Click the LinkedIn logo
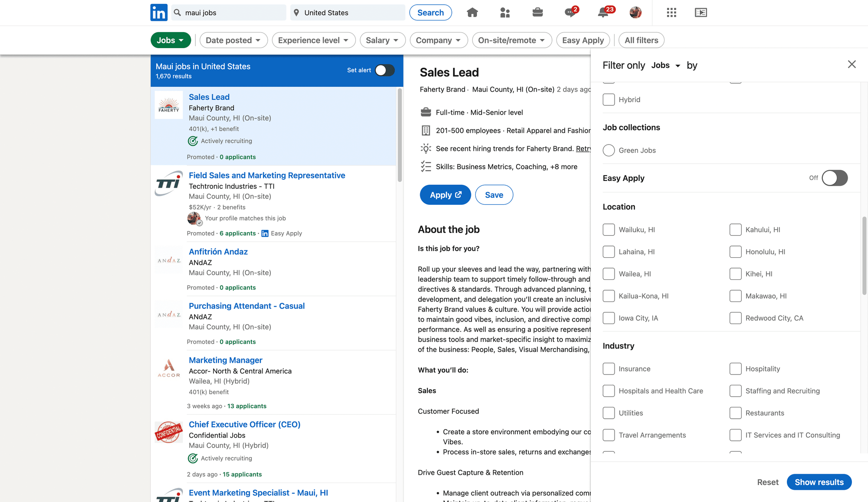The height and width of the screenshot is (502, 868). [x=159, y=13]
